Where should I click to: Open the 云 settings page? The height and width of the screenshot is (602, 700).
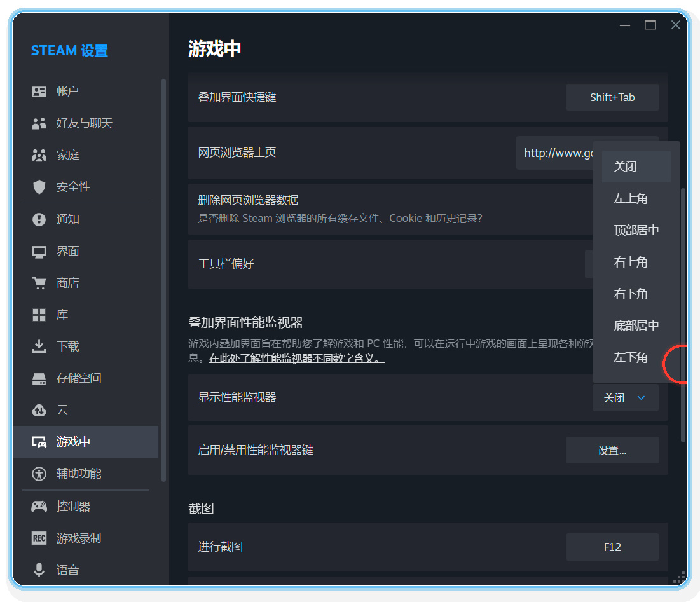point(86,410)
